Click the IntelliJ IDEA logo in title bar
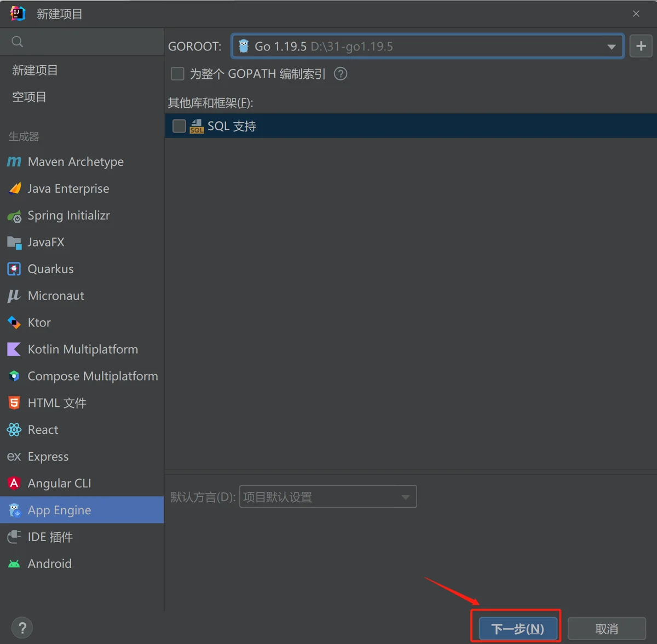This screenshot has width=657, height=644. click(18, 14)
